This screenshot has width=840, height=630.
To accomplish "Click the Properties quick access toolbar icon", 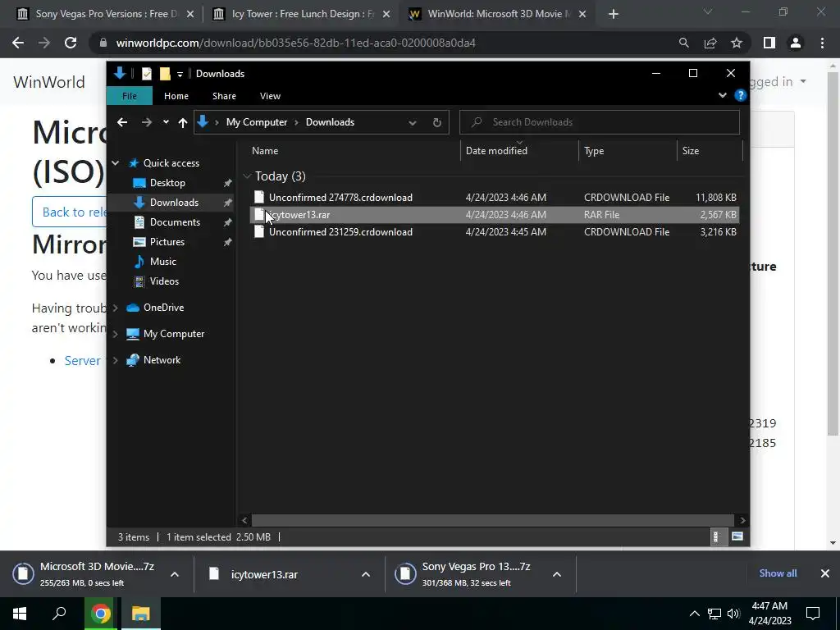I will tap(146, 73).
